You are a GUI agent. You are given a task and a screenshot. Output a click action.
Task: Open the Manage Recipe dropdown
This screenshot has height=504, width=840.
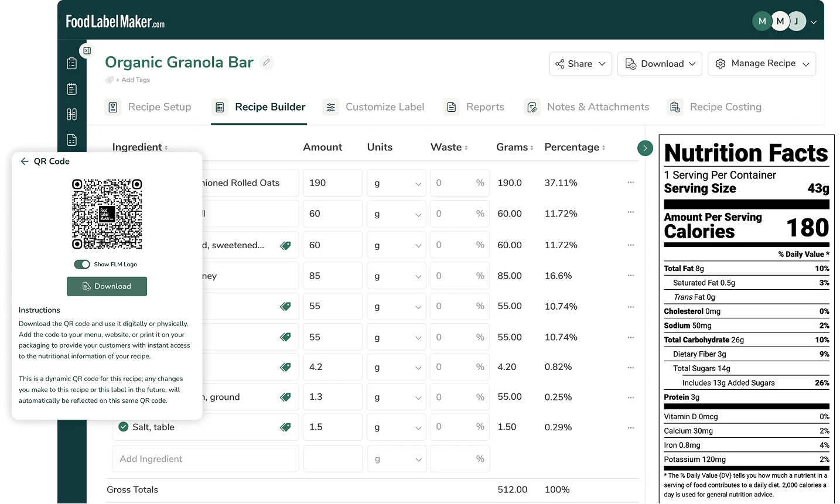(x=762, y=64)
